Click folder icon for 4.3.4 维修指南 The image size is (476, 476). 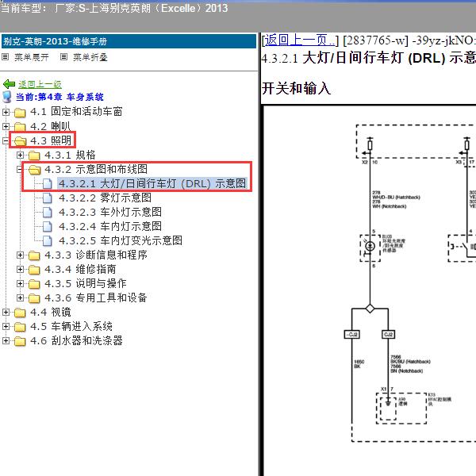click(x=34, y=270)
